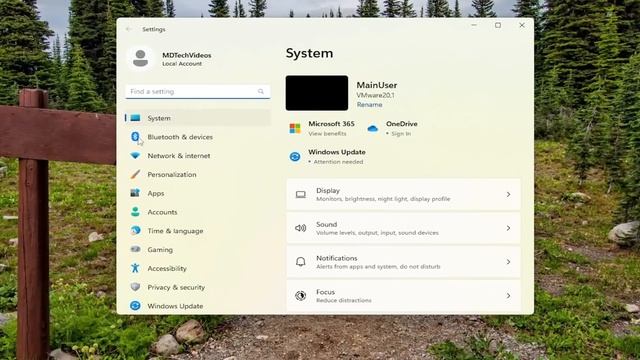The height and width of the screenshot is (360, 640).
Task: Expand Notifications settings chevron
Action: pyautogui.click(x=508, y=262)
